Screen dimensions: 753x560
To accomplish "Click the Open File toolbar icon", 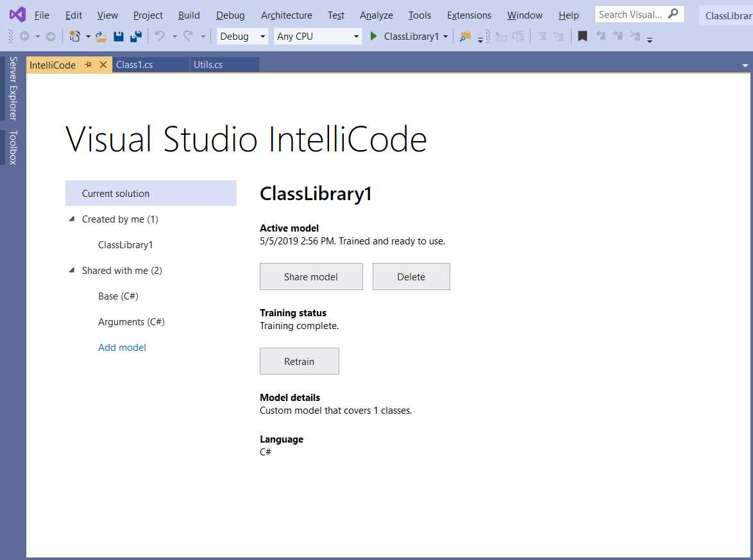I will (101, 37).
